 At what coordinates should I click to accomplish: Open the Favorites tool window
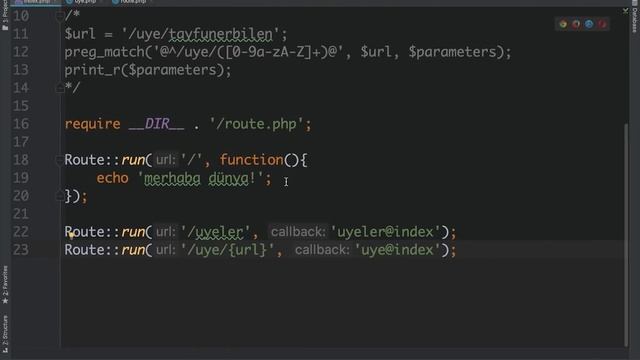[5, 285]
